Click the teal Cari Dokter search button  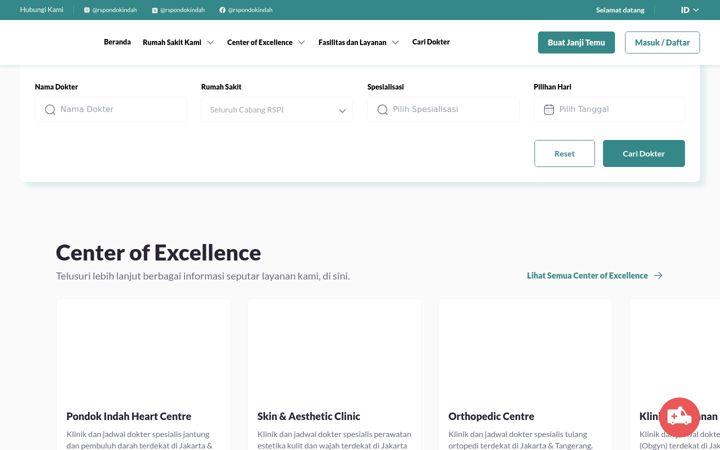(644, 153)
